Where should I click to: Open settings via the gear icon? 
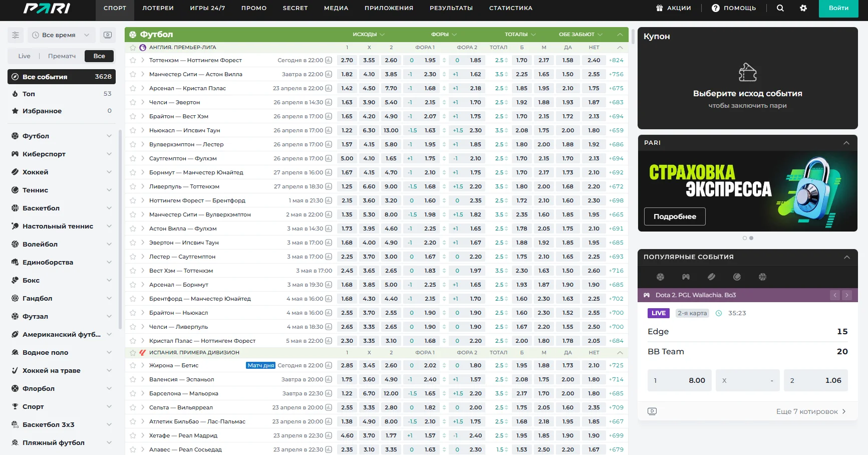pos(803,8)
